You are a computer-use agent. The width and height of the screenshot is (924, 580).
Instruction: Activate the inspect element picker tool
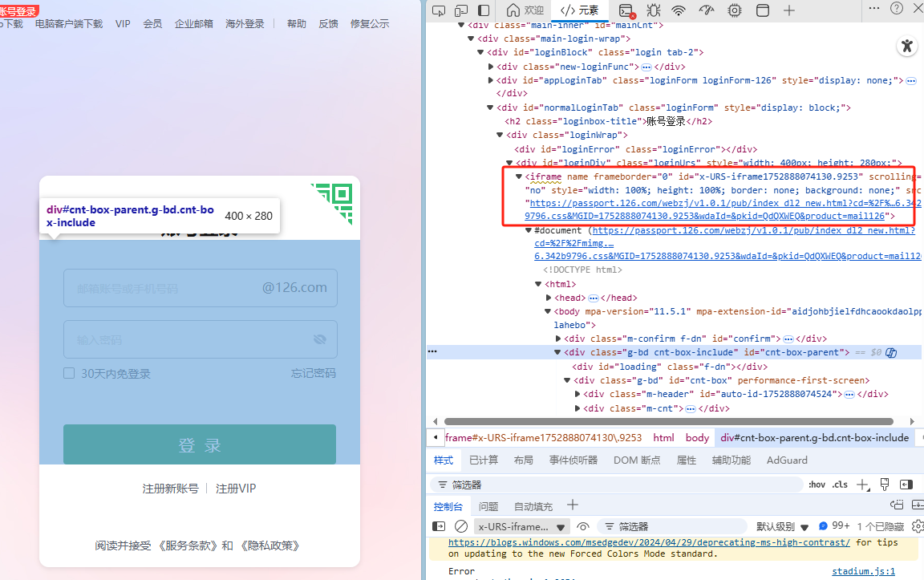[439, 10]
